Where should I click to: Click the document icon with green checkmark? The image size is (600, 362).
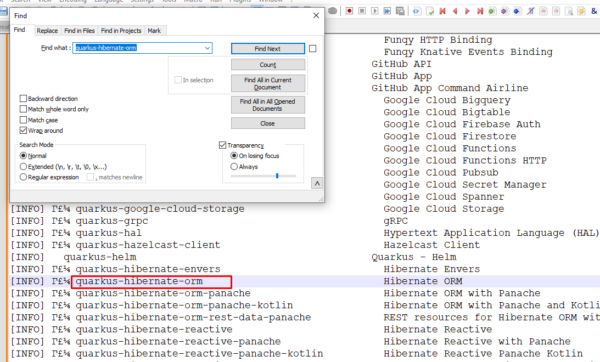430,11
